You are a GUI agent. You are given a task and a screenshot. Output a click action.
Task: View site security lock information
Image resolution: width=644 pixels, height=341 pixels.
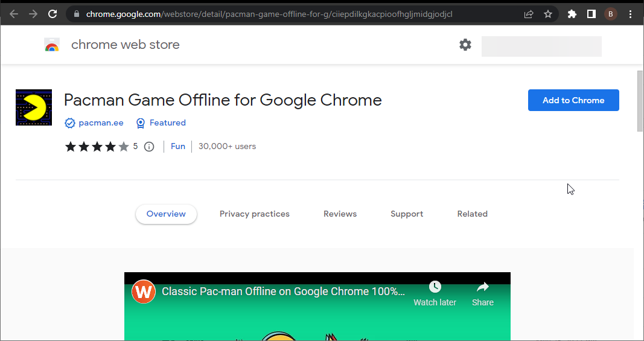(77, 14)
